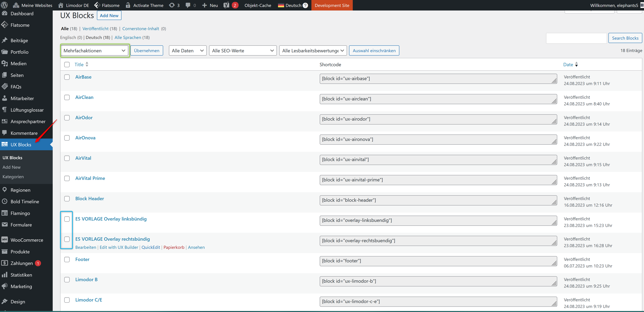Viewport: 644px width, 312px height.
Task: Click the Regionen location pin icon
Action: tap(5, 190)
